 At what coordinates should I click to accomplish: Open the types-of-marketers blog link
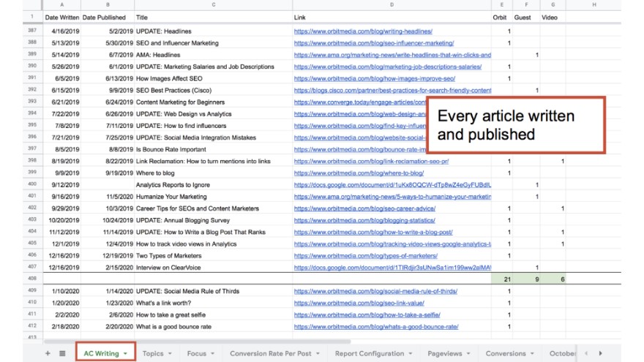click(365, 256)
